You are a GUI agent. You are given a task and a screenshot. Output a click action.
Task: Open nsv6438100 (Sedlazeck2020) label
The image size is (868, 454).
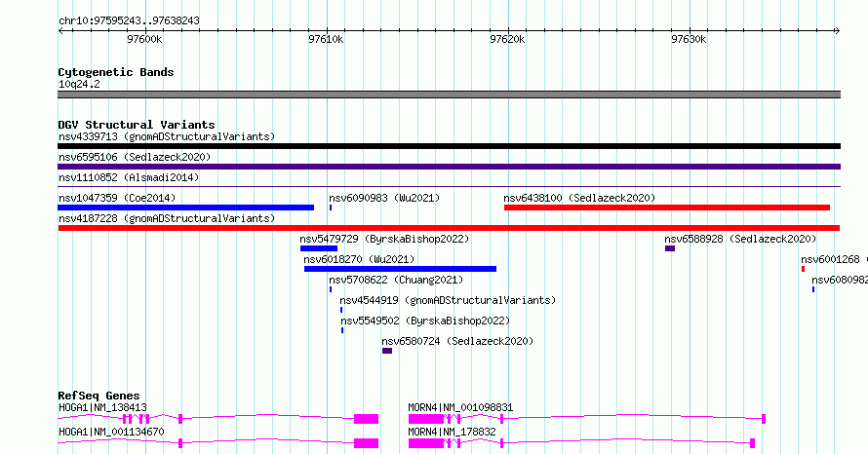579,198
